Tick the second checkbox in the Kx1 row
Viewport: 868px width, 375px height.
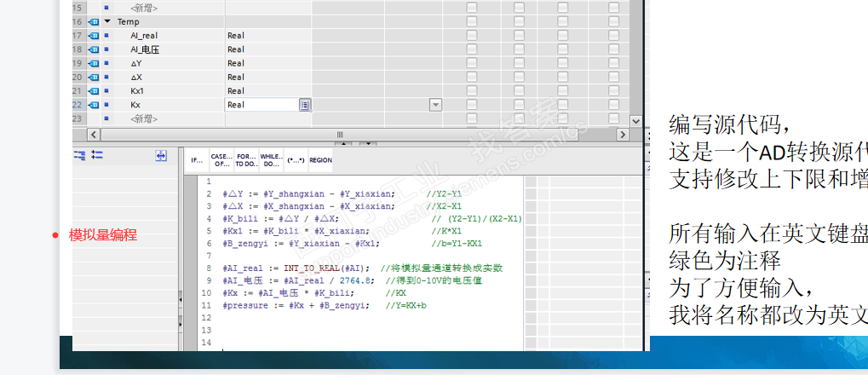point(519,91)
